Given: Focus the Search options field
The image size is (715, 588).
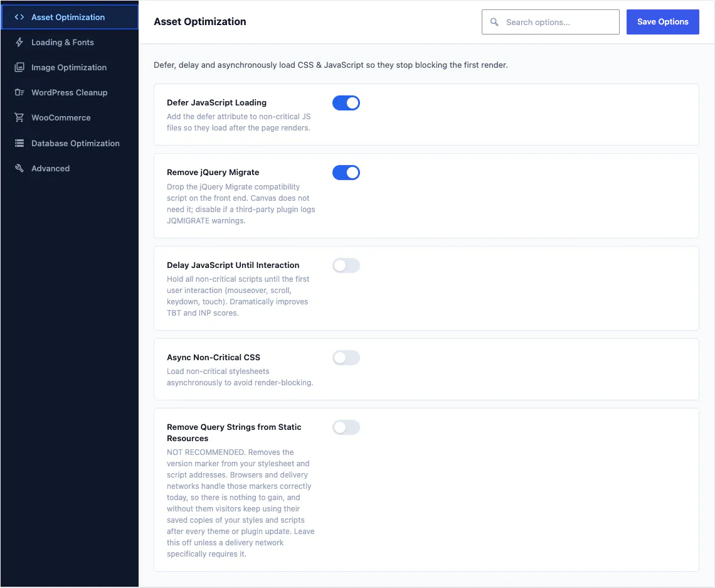Looking at the screenshot, I should point(551,22).
